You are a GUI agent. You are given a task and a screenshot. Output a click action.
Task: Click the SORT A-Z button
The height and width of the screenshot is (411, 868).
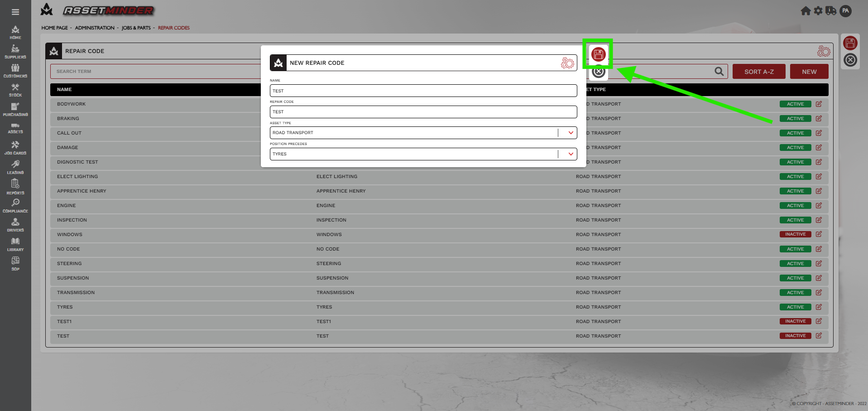(758, 72)
